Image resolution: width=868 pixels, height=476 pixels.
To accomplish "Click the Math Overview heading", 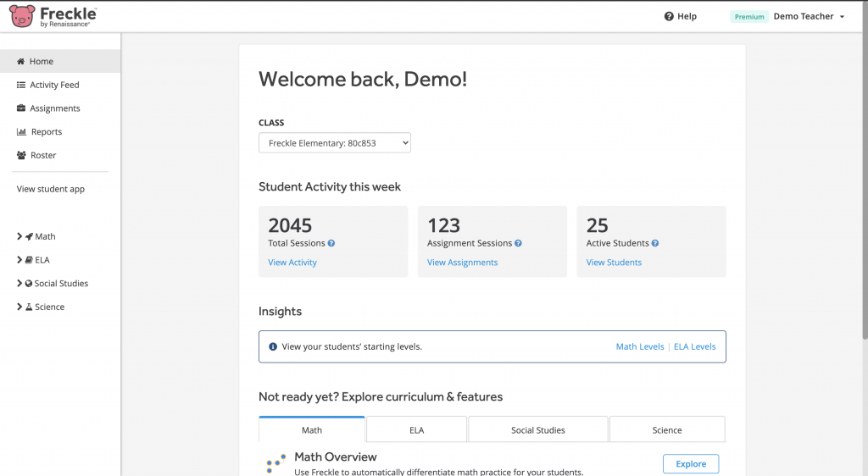I will pos(336,457).
